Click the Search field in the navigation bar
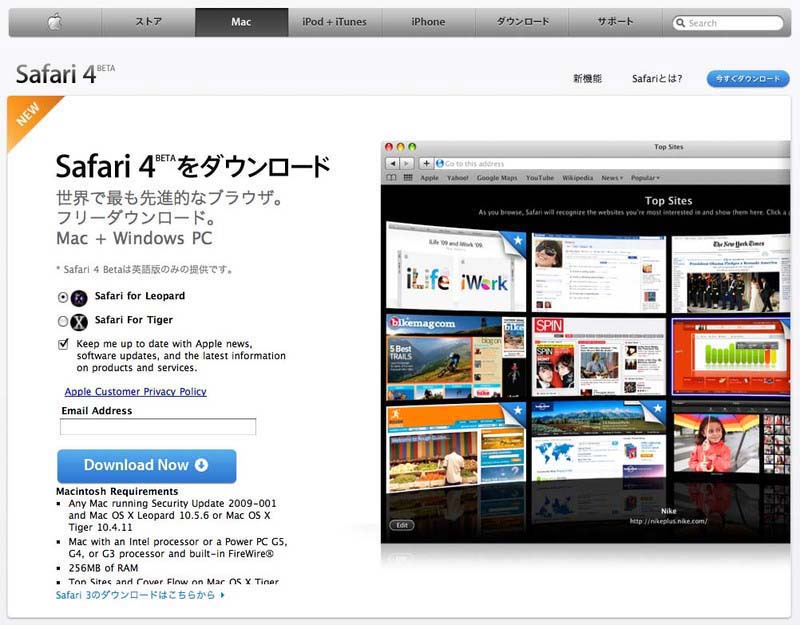The image size is (800, 625). pos(728,23)
